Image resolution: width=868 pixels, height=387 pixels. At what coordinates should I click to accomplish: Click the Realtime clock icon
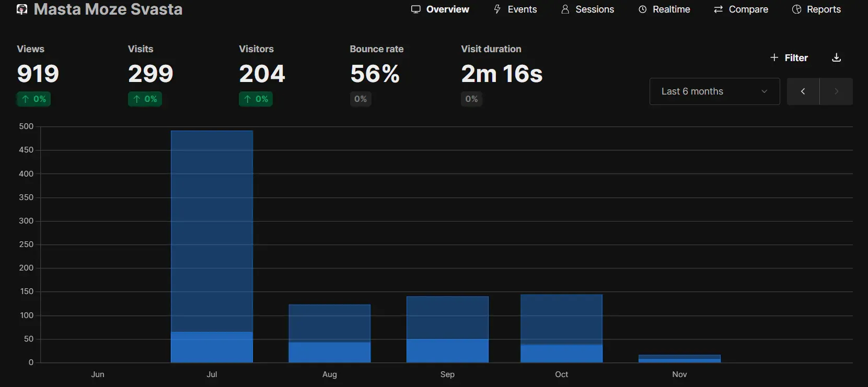tap(642, 9)
